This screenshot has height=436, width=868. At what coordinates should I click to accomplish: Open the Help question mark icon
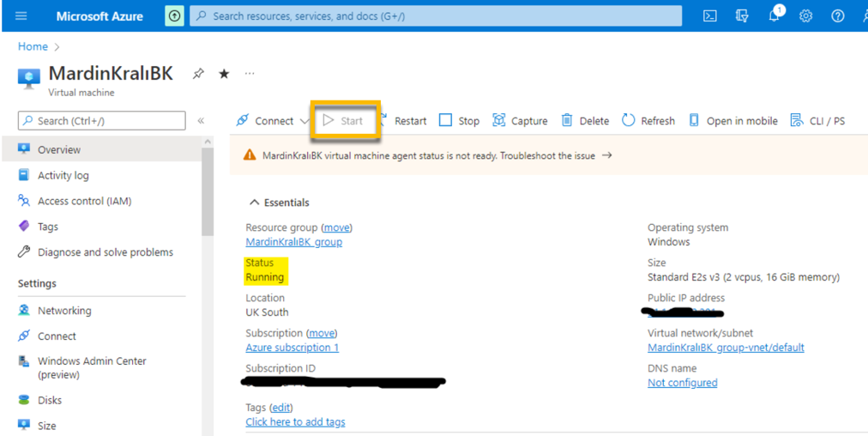(838, 16)
